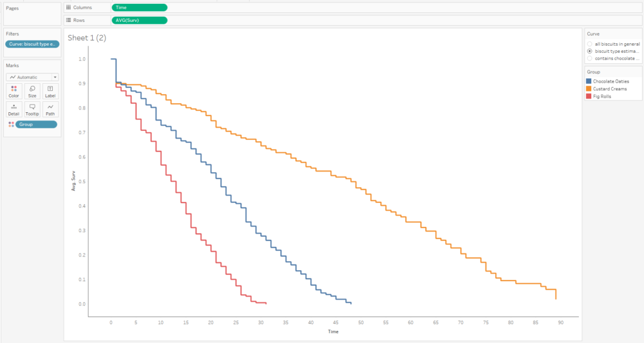Click the Group pill in Marks card
Viewport: 644px width, 343px height.
point(36,124)
